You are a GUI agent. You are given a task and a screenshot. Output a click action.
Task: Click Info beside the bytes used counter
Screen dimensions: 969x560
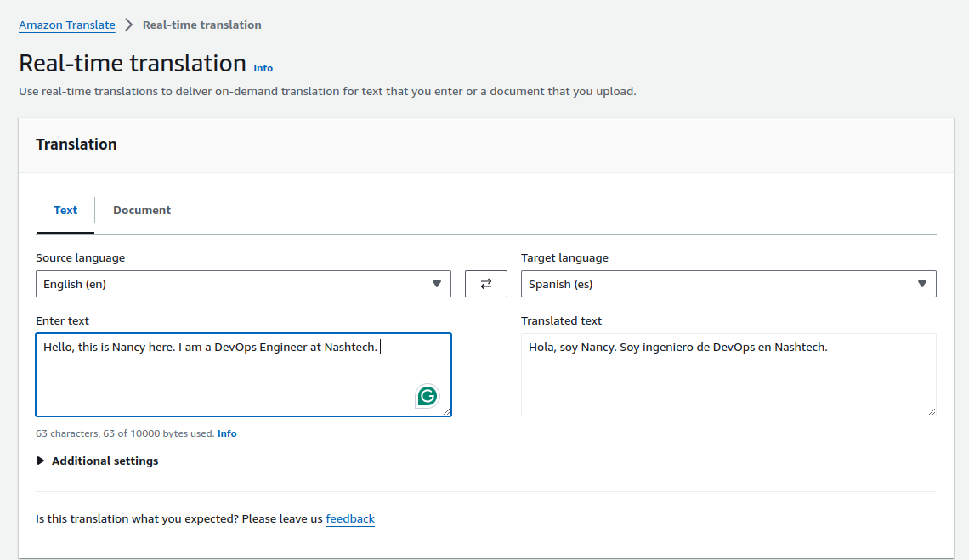(226, 433)
